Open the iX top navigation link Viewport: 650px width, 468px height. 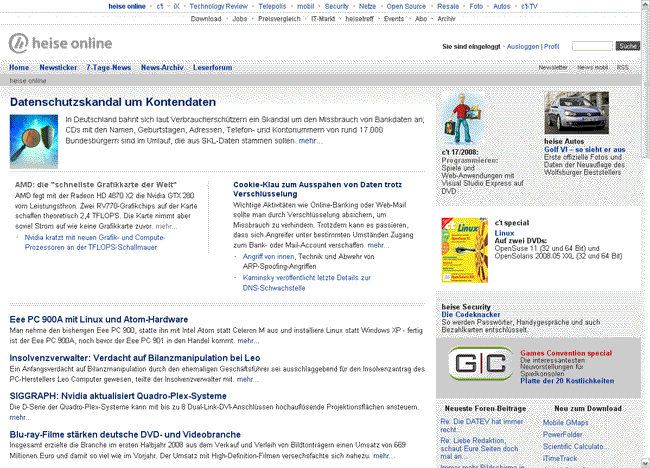(x=177, y=6)
